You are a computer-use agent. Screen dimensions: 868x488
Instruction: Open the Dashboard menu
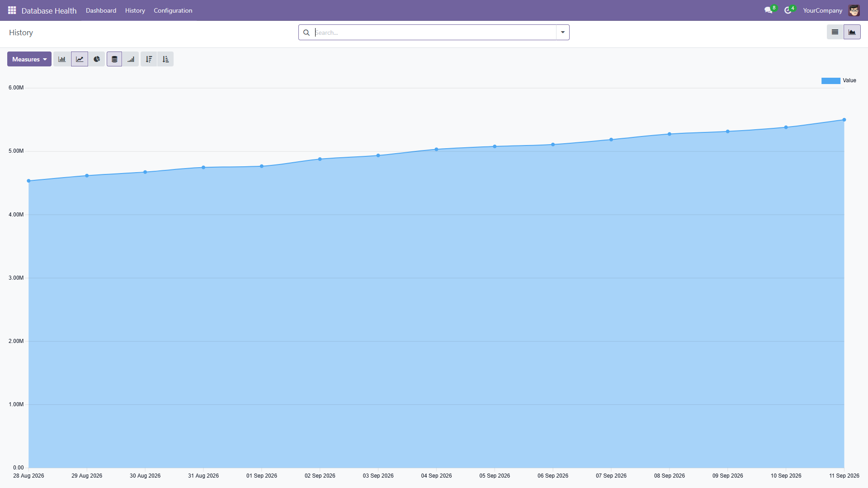coord(101,10)
